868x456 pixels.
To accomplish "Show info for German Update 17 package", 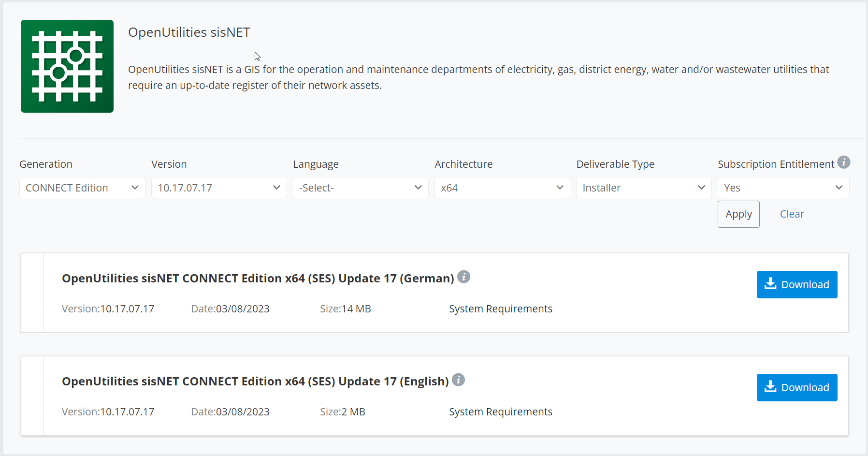I will (x=463, y=277).
